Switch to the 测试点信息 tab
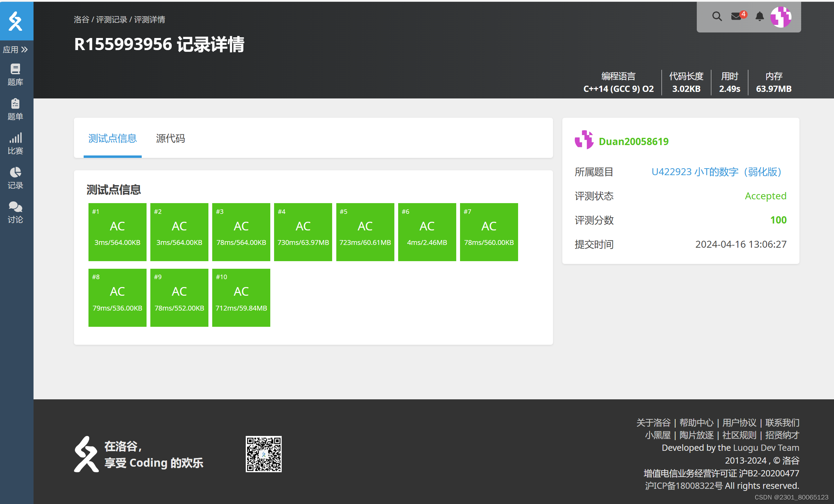 point(113,139)
